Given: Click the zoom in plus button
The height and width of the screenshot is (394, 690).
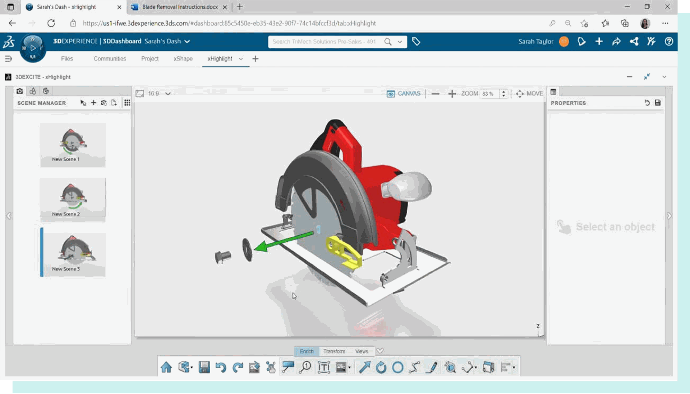Looking at the screenshot, I should pos(452,94).
